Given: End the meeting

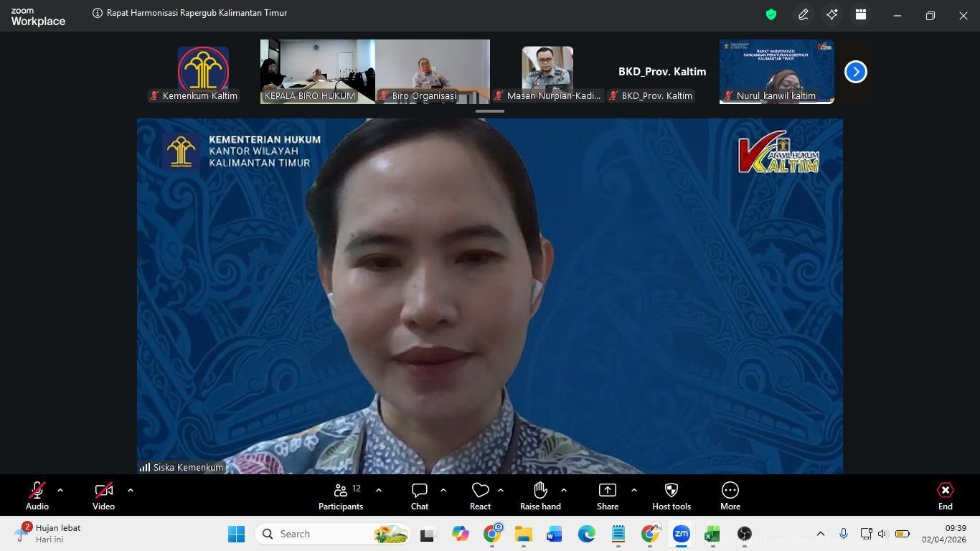Looking at the screenshot, I should coord(945,496).
